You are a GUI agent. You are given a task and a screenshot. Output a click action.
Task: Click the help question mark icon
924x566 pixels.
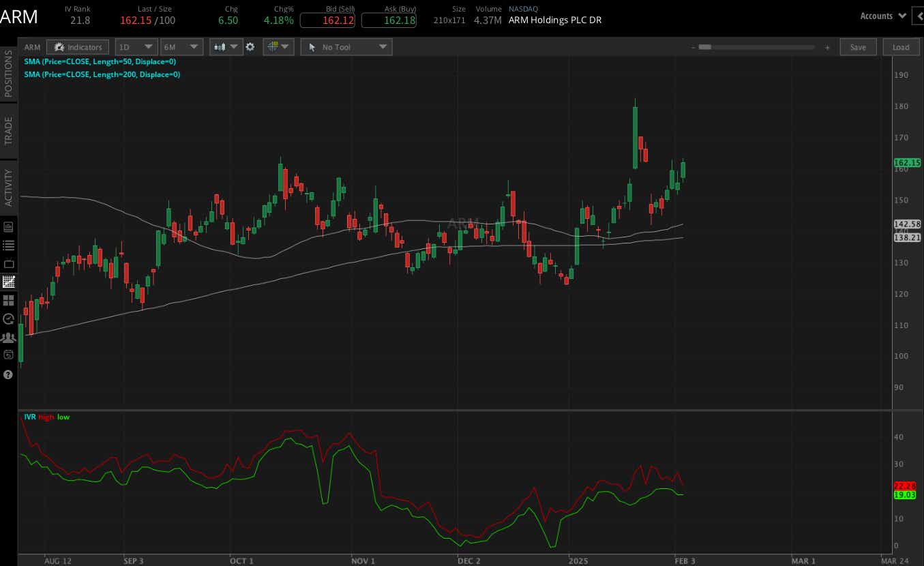click(9, 374)
